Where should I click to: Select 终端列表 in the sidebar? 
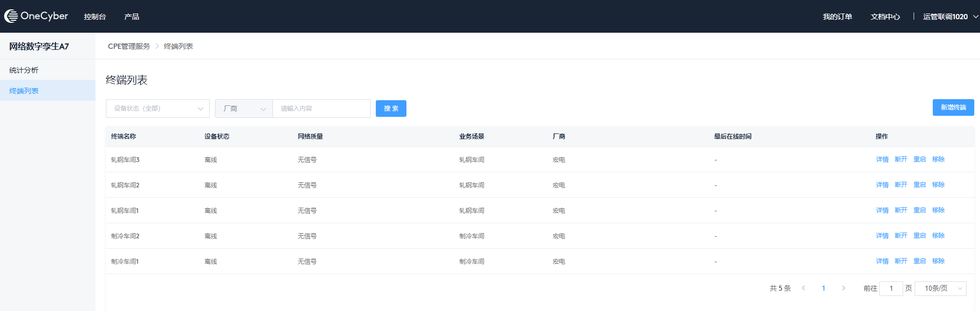24,91
